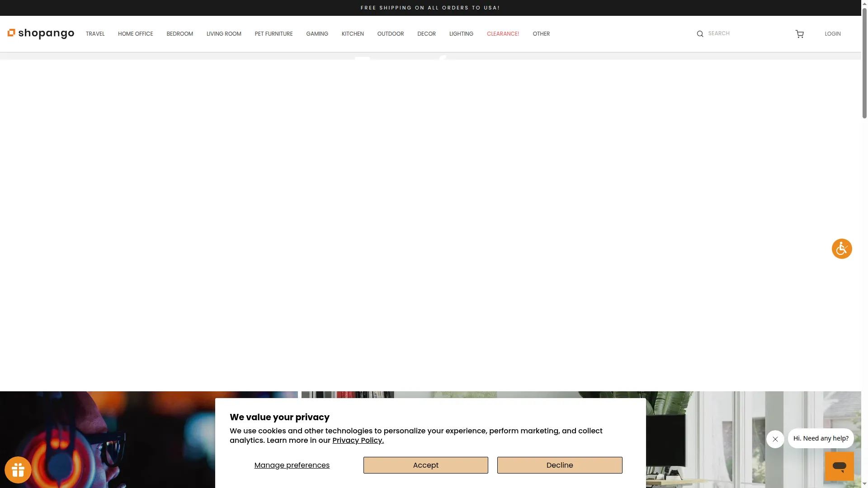Open the shopping cart icon

799,34
